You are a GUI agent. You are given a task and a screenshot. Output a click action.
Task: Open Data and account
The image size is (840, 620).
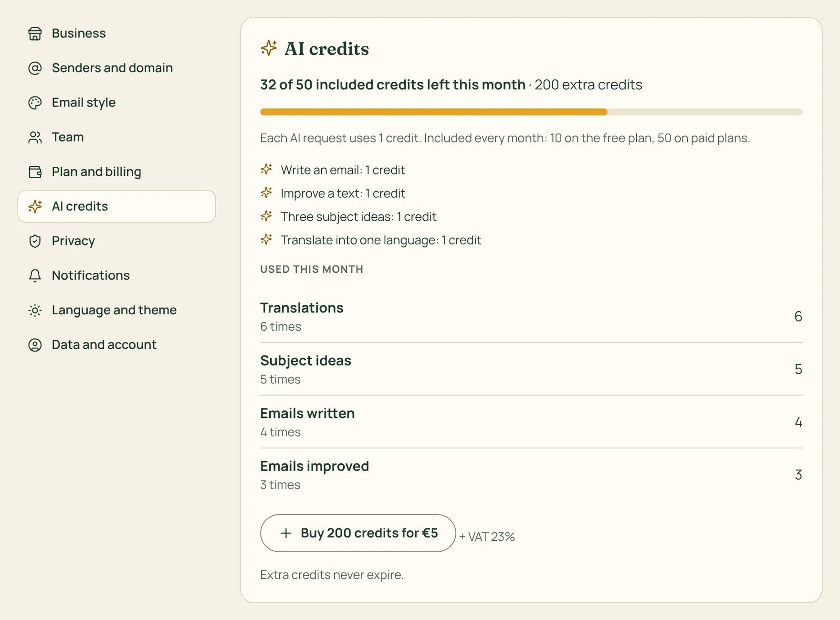116,345
